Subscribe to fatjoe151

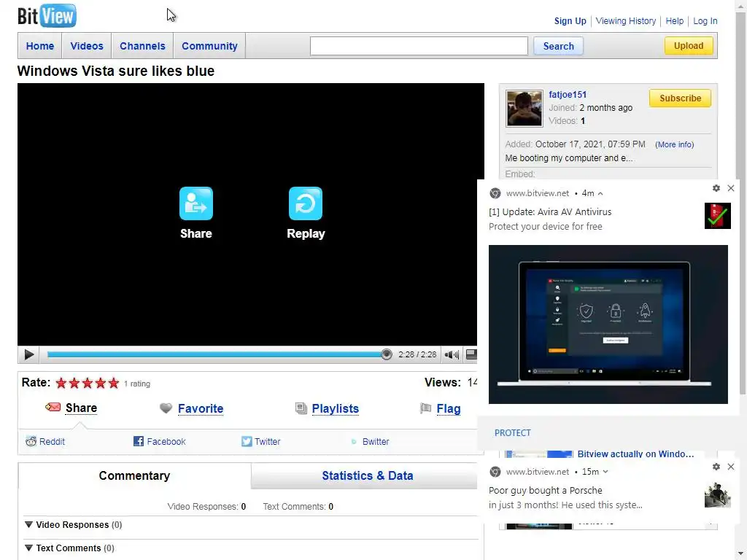pos(680,98)
